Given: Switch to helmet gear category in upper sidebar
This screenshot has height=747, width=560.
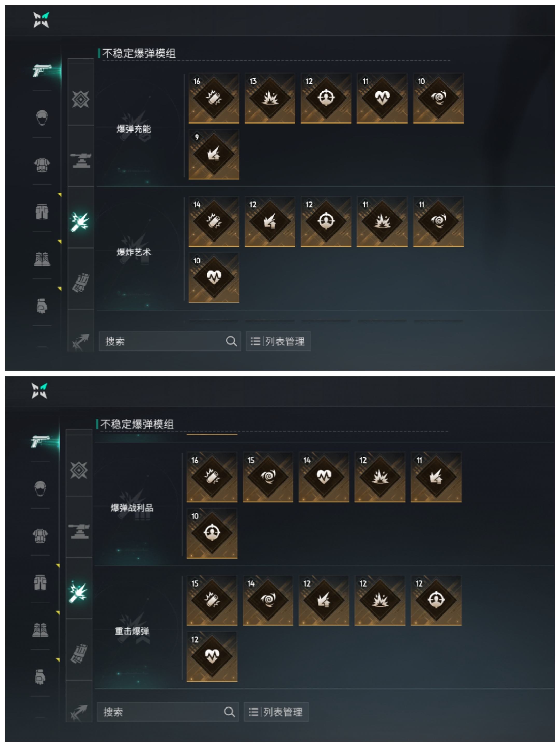Looking at the screenshot, I should coord(42,117).
